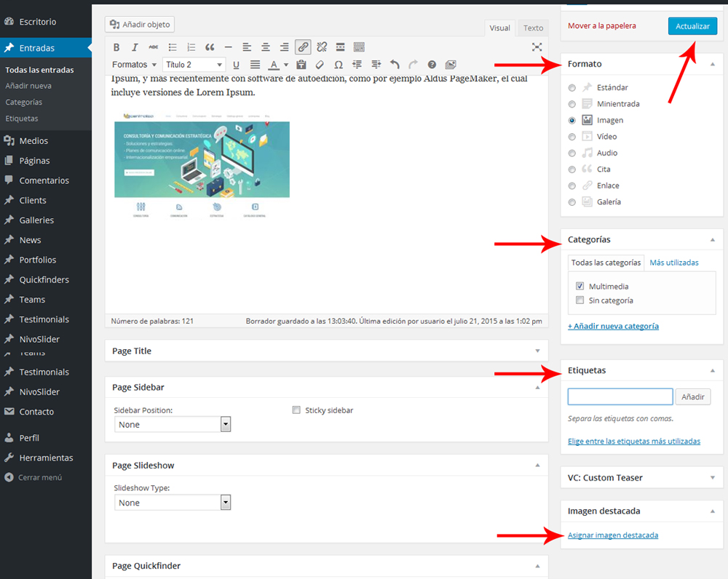
Task: Open the text color picker arrow
Action: click(286, 65)
